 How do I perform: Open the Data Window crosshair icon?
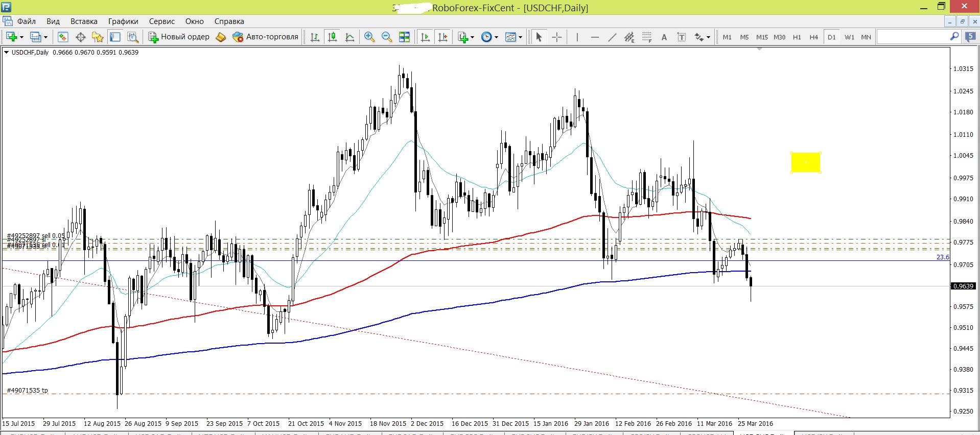pyautogui.click(x=80, y=37)
